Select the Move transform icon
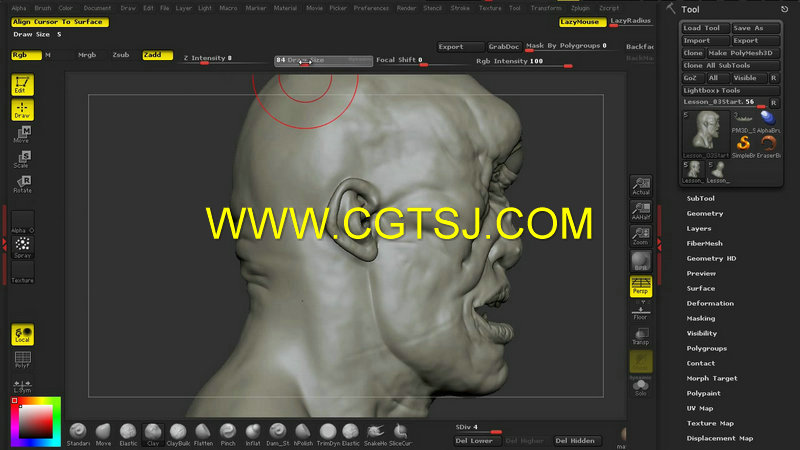Image resolution: width=800 pixels, height=450 pixels. coord(22,134)
